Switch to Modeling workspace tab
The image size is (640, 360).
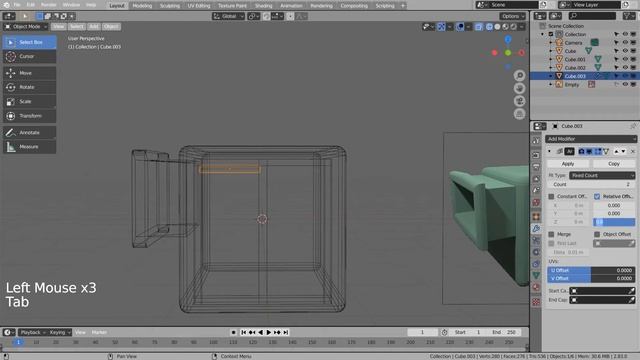pos(142,6)
